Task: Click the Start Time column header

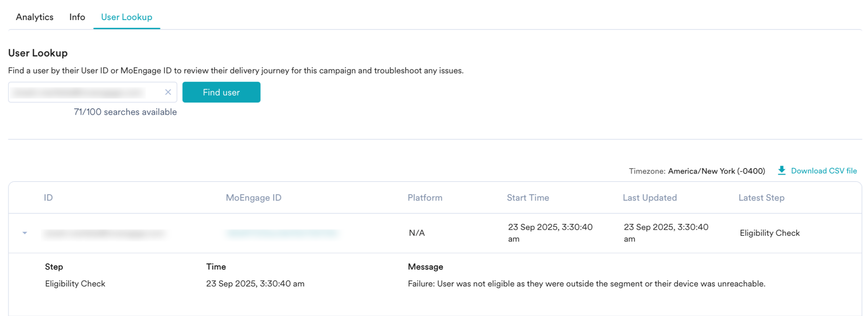Action: pos(528,198)
